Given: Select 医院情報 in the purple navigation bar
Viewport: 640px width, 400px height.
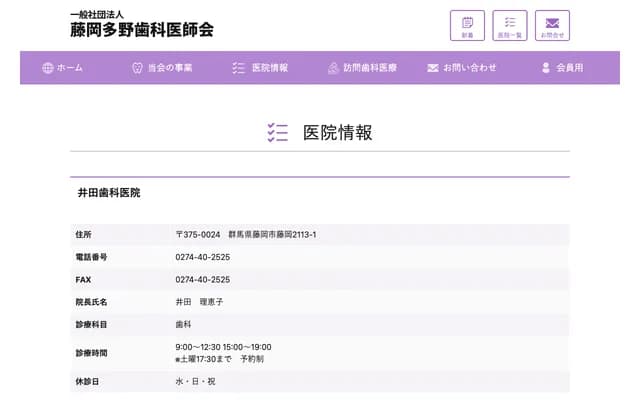Looking at the screenshot, I should tap(270, 68).
